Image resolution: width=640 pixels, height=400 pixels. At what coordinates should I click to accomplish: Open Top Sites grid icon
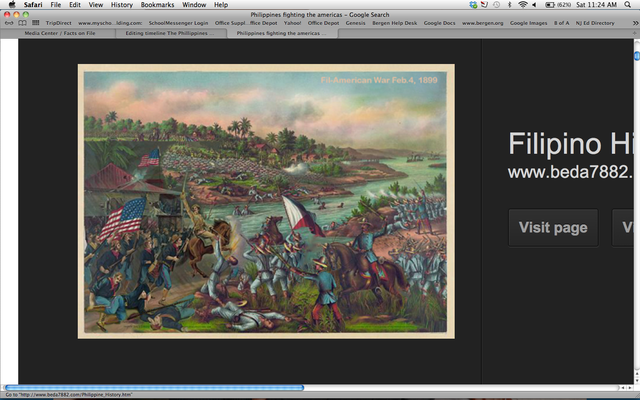pos(36,23)
